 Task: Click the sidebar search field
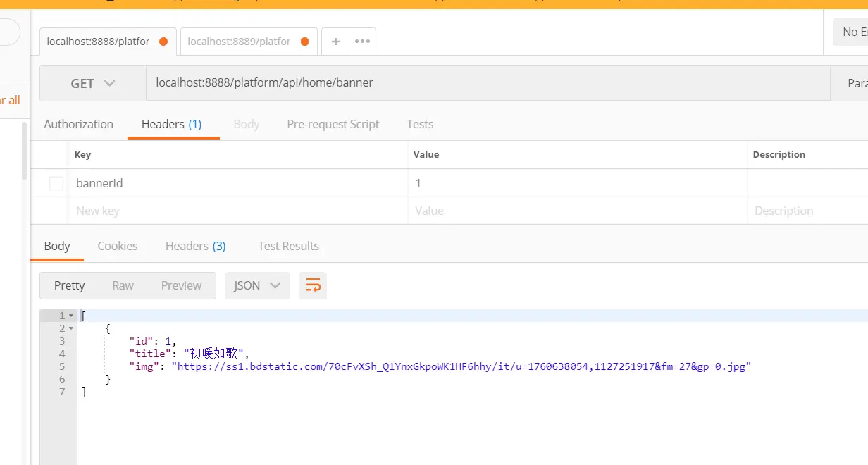10,32
